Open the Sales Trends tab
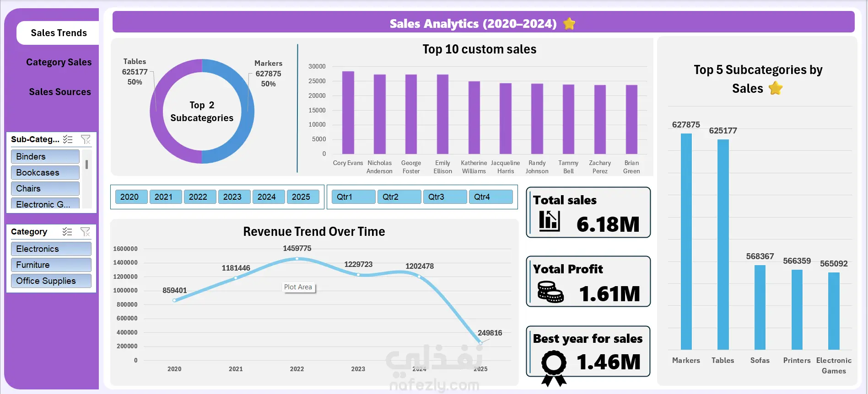 coord(59,33)
